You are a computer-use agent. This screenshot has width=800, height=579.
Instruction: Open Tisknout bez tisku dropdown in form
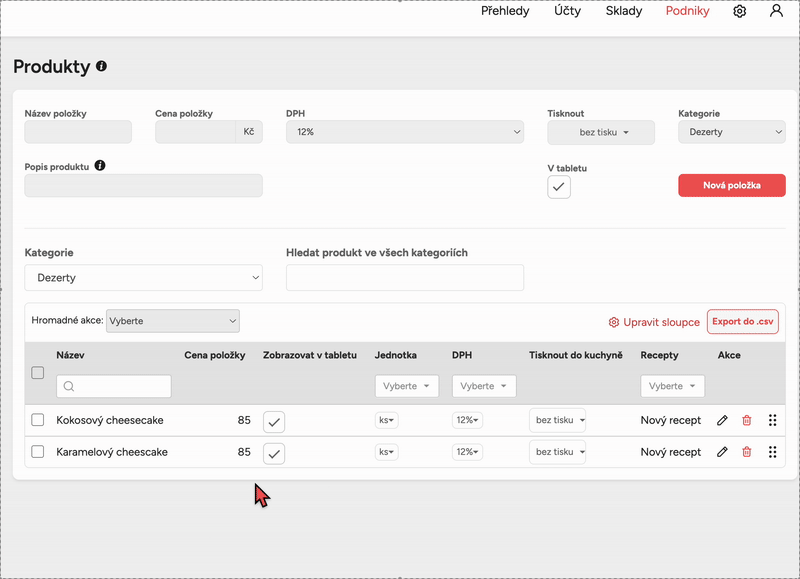pos(601,132)
